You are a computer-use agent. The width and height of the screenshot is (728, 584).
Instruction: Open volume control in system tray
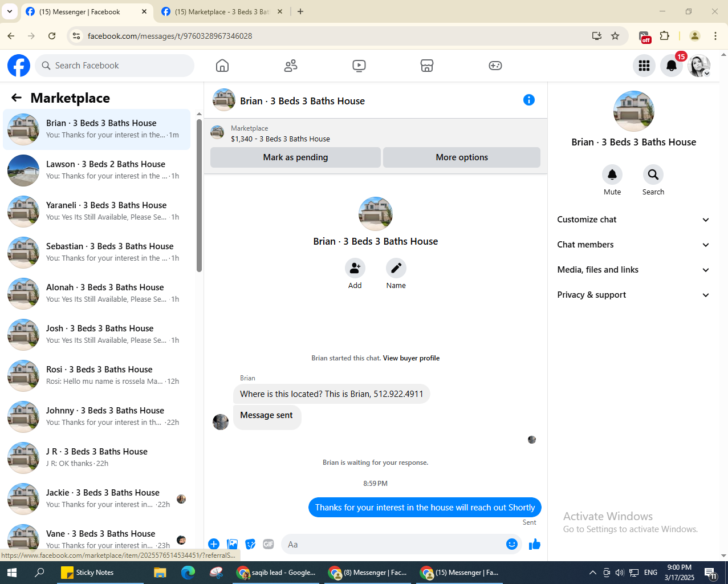[x=620, y=573]
